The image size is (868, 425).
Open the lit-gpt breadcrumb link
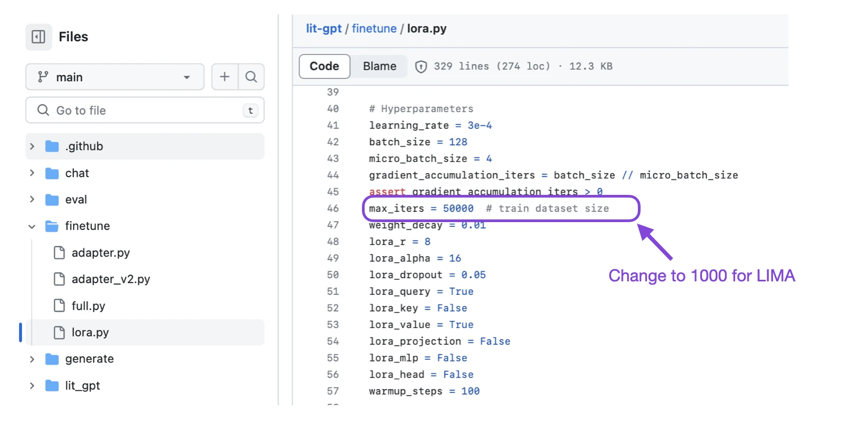[x=323, y=28]
